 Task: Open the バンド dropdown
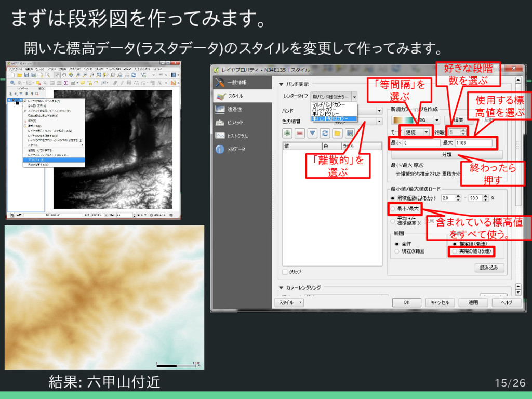[x=379, y=111]
